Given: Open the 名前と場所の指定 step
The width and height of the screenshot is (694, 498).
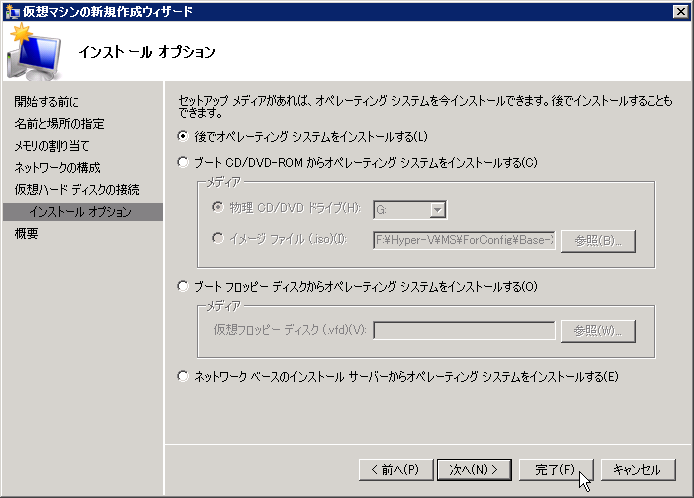Looking at the screenshot, I should [x=59, y=124].
